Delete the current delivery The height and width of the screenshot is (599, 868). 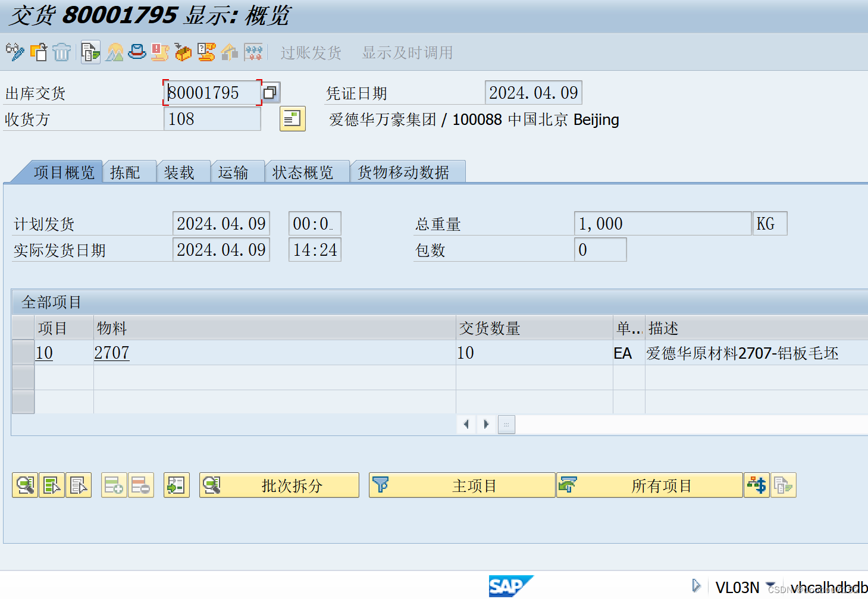coord(62,52)
